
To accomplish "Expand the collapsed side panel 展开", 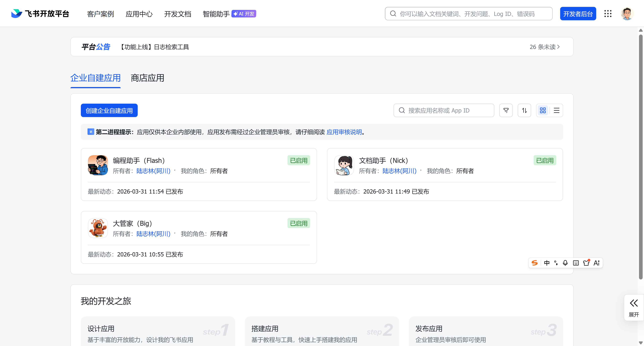I will (x=634, y=308).
